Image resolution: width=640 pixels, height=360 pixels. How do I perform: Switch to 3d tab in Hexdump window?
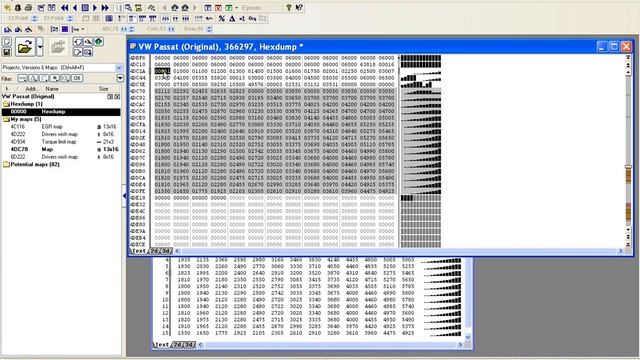[166, 251]
